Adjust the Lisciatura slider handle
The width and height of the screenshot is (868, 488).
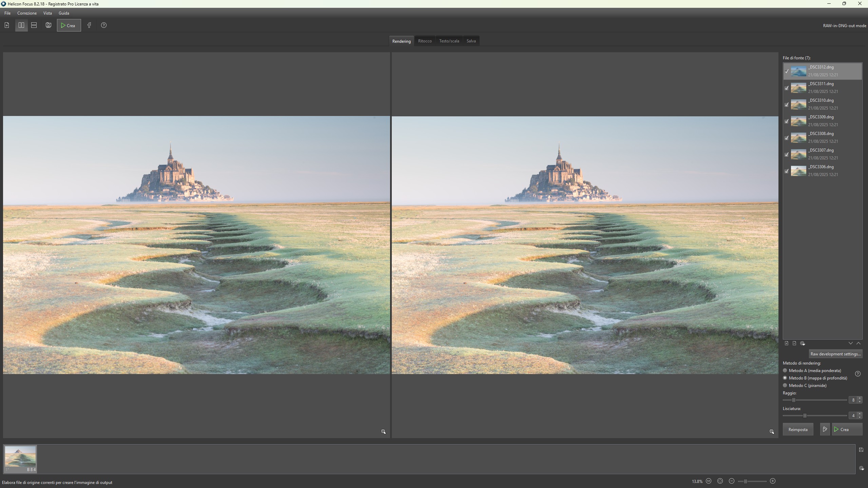pos(805,416)
